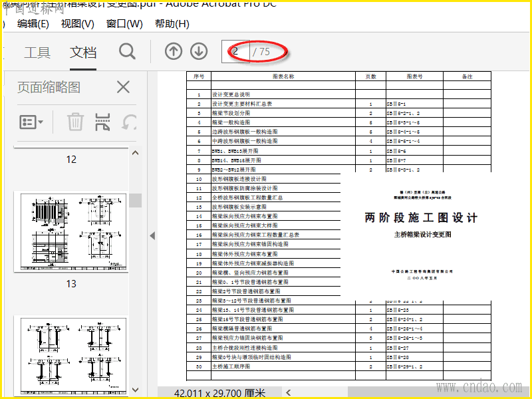Click the page break insert icon

click(102, 122)
